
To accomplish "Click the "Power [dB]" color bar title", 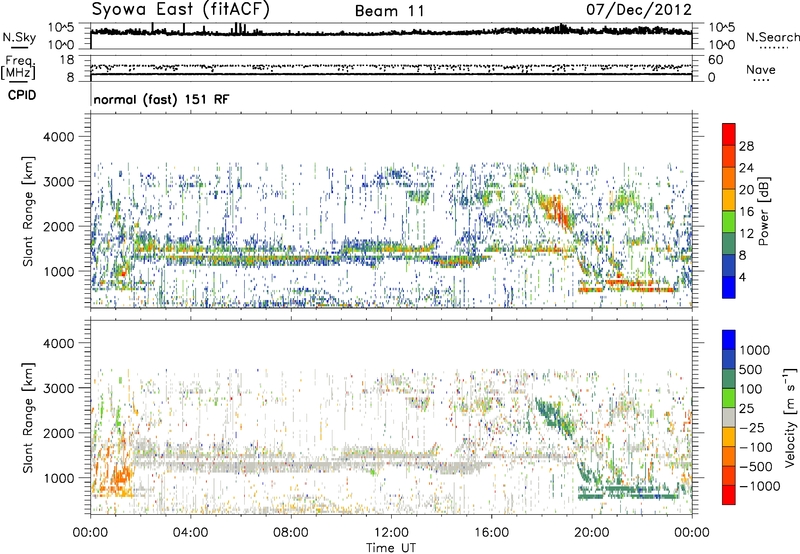I will coord(764,211).
